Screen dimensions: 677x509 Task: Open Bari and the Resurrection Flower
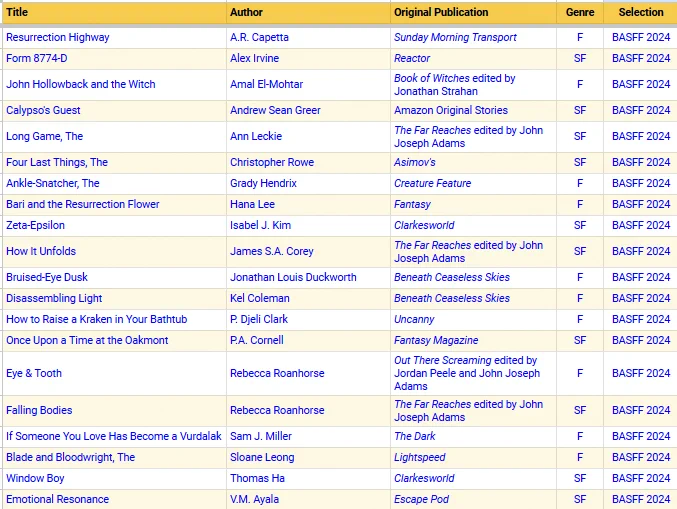83,204
